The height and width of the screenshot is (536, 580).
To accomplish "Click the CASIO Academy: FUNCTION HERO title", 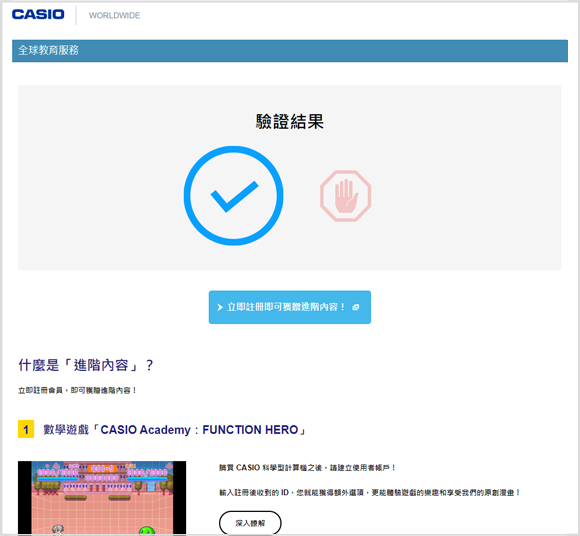I will pos(175,429).
